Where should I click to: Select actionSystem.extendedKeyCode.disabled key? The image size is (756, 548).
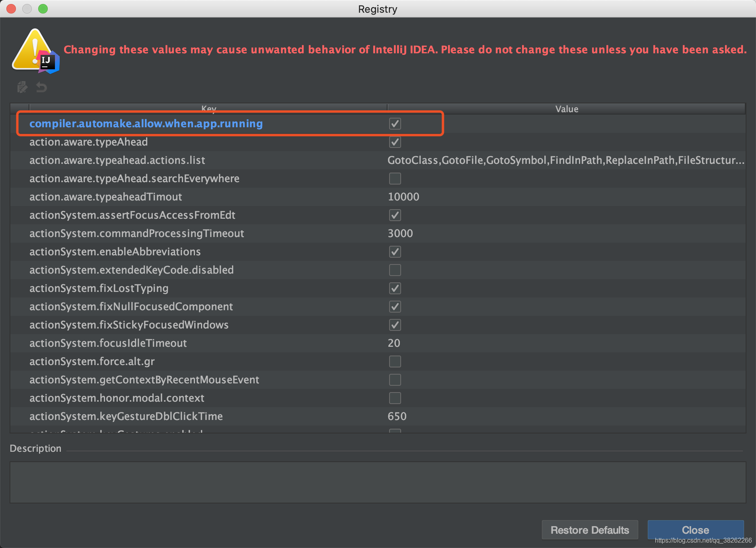point(132,270)
